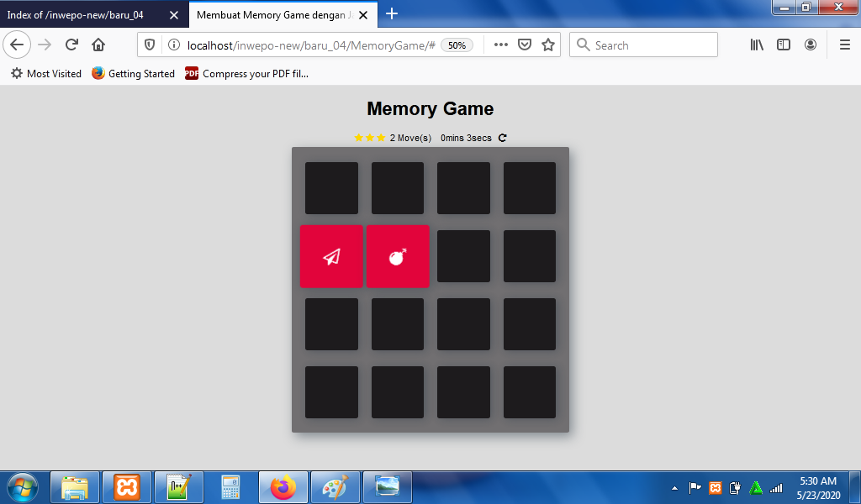Flip the third card in second row
This screenshot has width=861, height=504.
pyautogui.click(x=463, y=256)
